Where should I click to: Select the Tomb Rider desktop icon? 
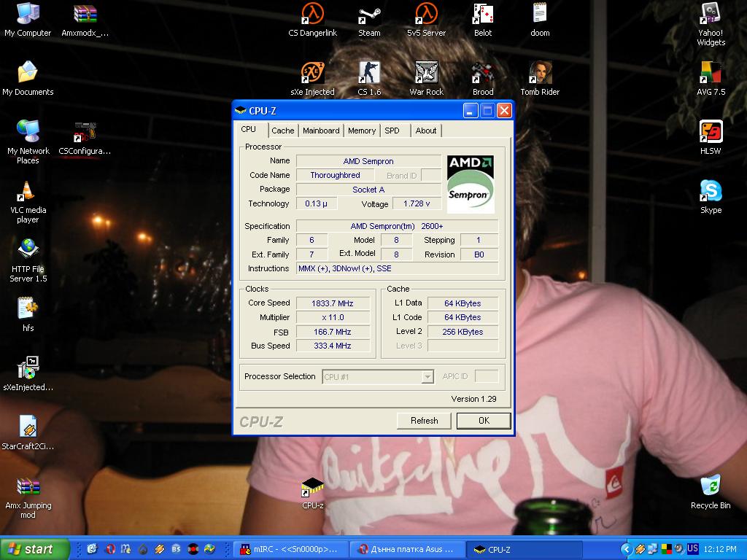[540, 74]
